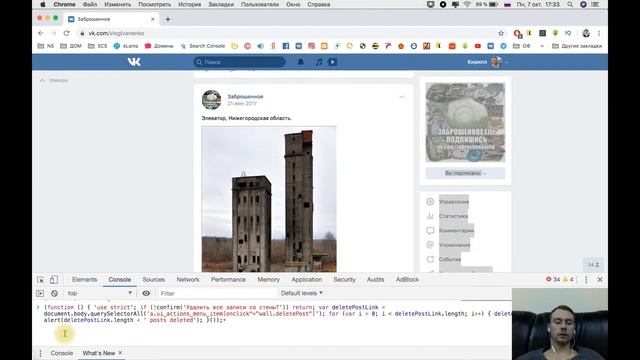Open VK music note icon

[x=319, y=62]
